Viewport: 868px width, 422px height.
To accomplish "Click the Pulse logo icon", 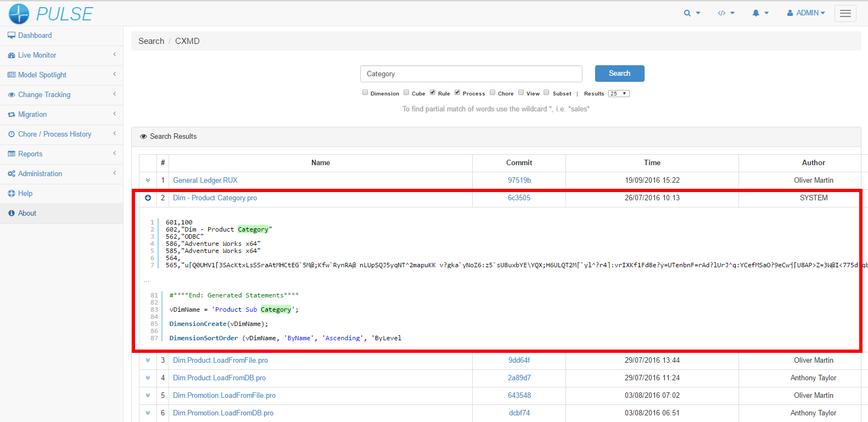I will (x=19, y=14).
